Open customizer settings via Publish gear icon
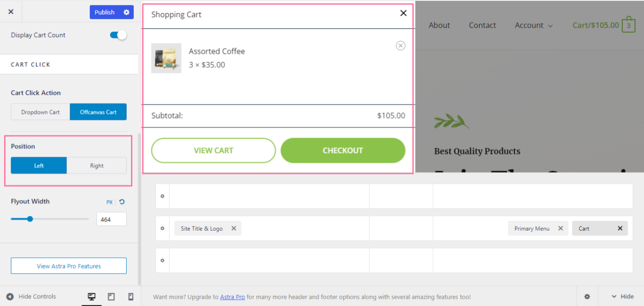This screenshot has height=306, width=644. (x=126, y=12)
